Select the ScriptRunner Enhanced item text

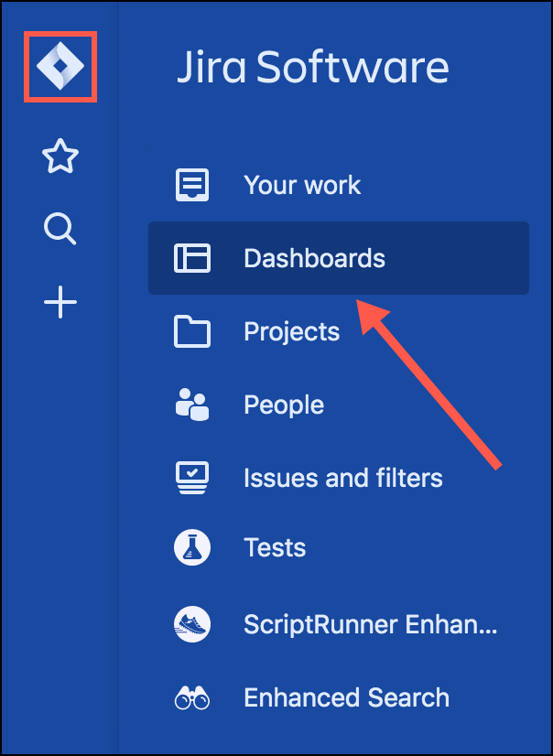tap(370, 624)
